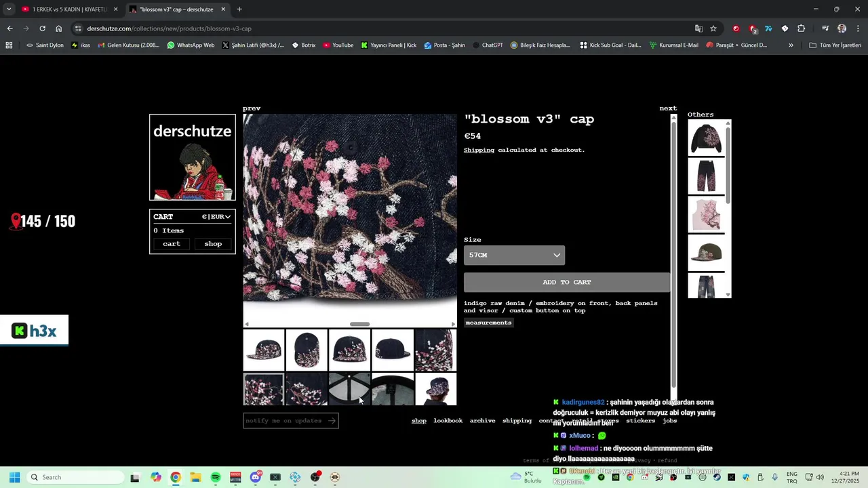The image size is (868, 488).
Task: Click the shop button in cart box
Action: click(x=213, y=243)
